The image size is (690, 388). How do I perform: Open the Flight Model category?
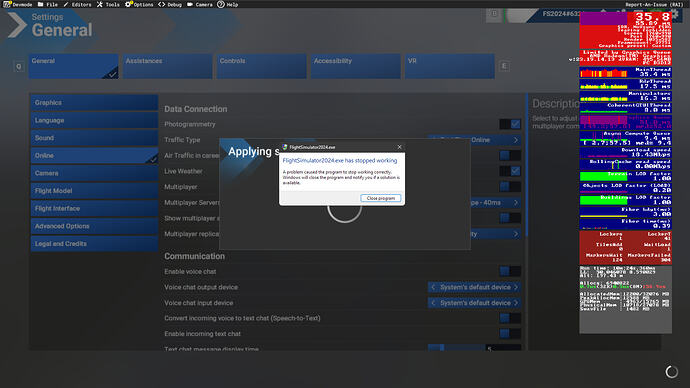[x=94, y=190]
